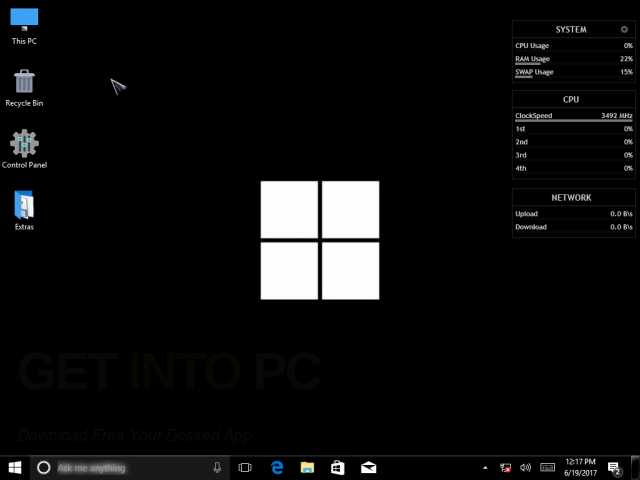Open the volume speaker tray icon
The width and height of the screenshot is (640, 480).
pyautogui.click(x=525, y=467)
